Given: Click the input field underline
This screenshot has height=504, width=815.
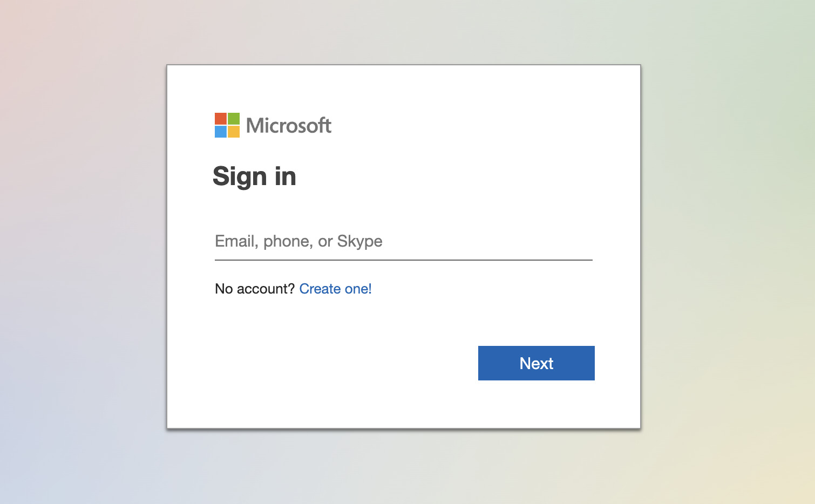Looking at the screenshot, I should (x=403, y=260).
